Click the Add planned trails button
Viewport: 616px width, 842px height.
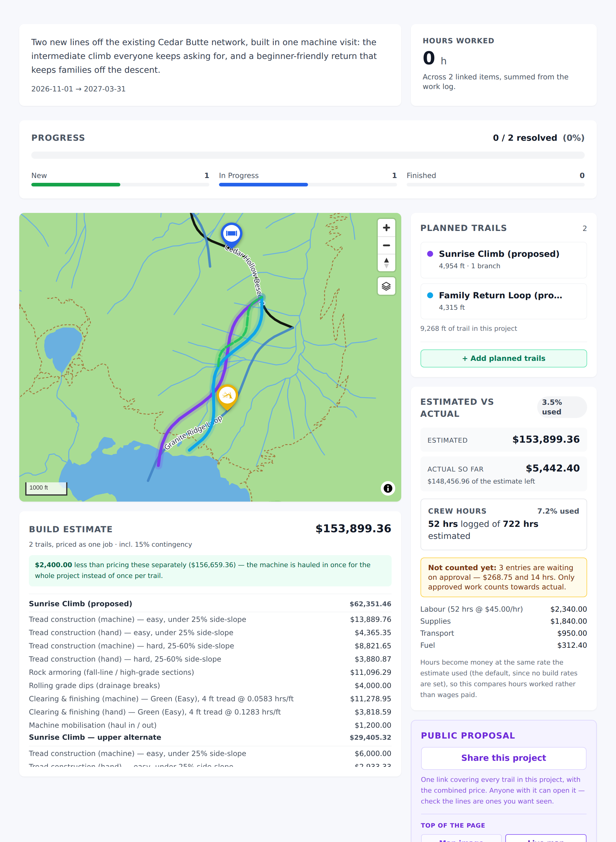(x=504, y=358)
